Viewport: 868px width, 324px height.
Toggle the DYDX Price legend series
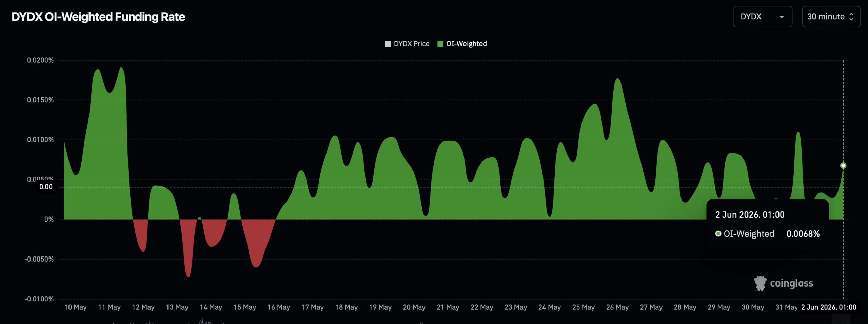[407, 44]
